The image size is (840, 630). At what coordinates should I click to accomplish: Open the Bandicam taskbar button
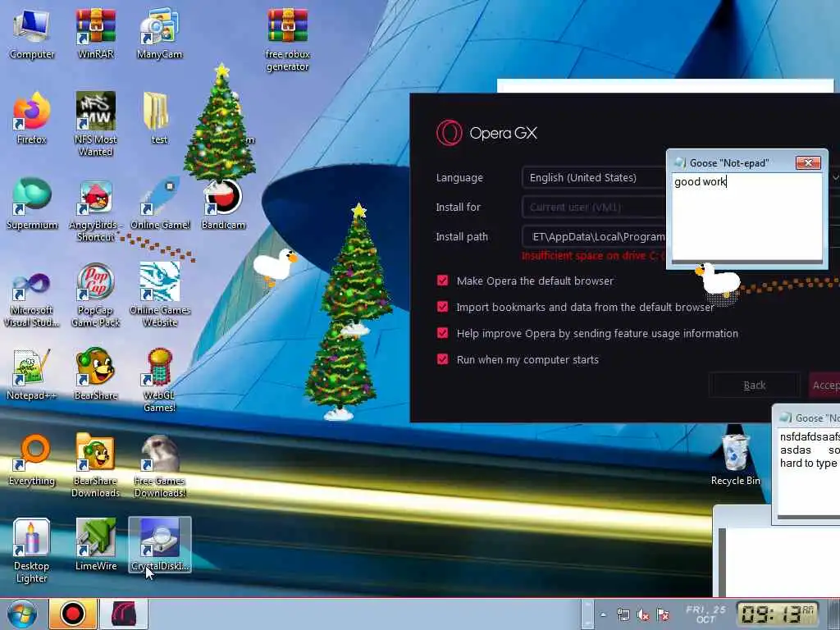point(72,614)
